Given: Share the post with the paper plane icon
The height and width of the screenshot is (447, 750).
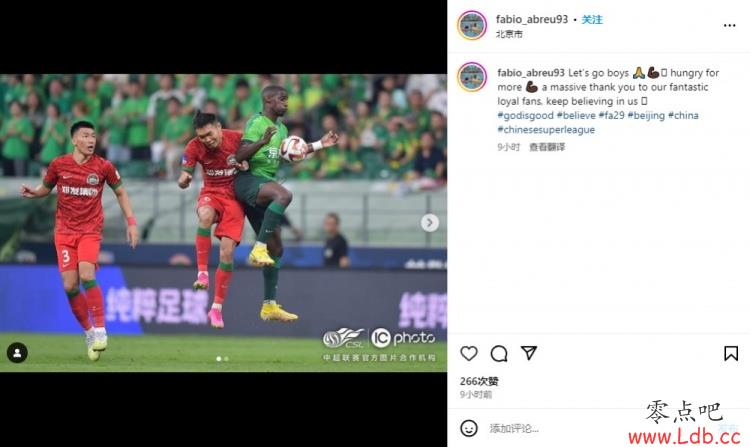Looking at the screenshot, I should [x=529, y=353].
